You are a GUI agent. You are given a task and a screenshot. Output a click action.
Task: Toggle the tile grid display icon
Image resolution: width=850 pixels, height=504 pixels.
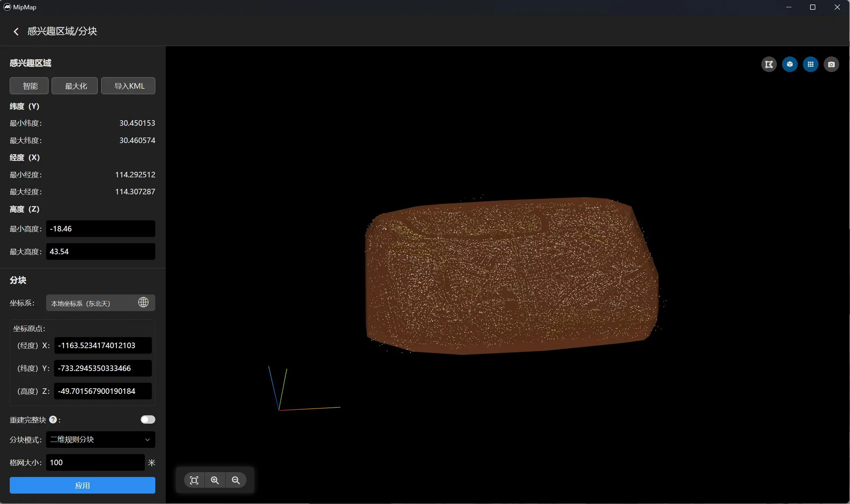point(810,64)
